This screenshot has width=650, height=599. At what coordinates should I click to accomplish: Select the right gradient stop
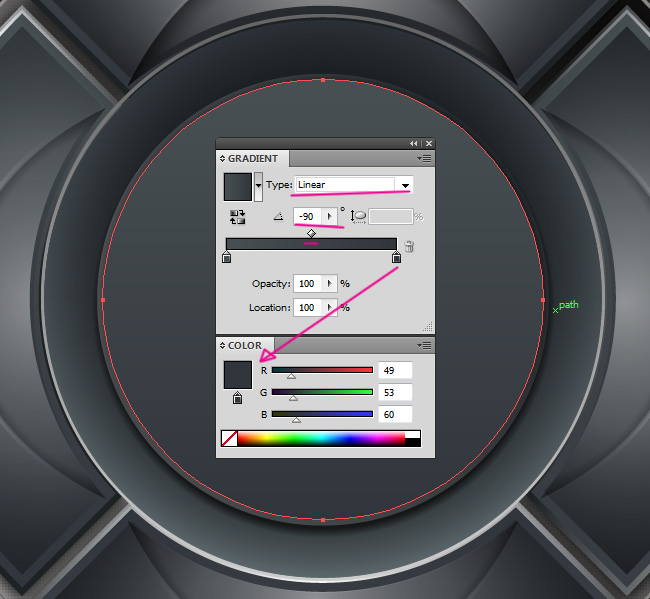click(x=396, y=259)
